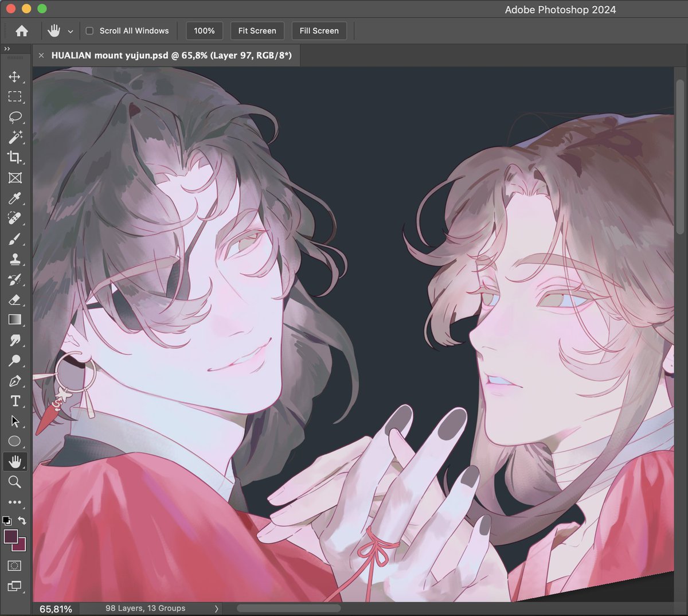The height and width of the screenshot is (616, 688).
Task: Open the background color picker
Action: tap(22, 547)
